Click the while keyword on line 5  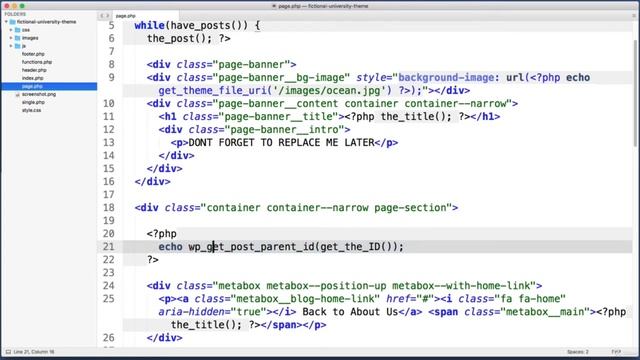click(x=149, y=25)
